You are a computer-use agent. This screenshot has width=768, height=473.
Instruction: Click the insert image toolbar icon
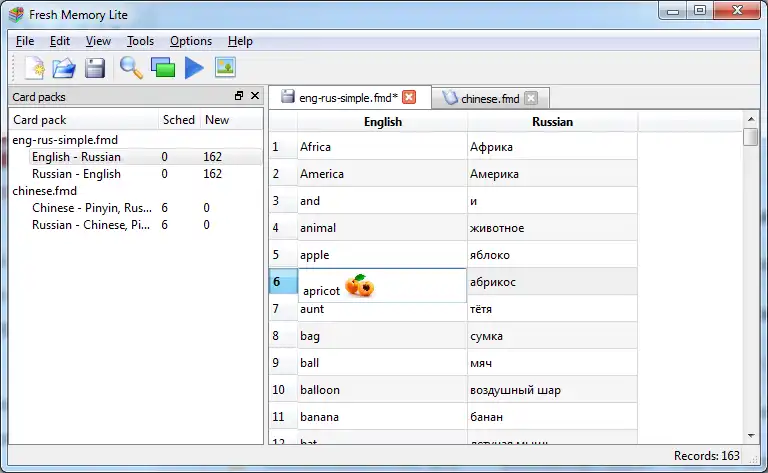tap(225, 67)
